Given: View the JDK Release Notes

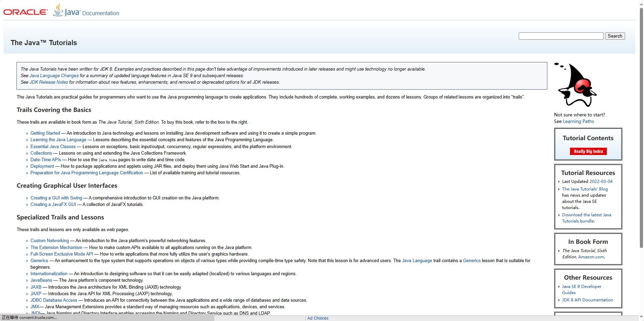Looking at the screenshot, I should [49, 82].
